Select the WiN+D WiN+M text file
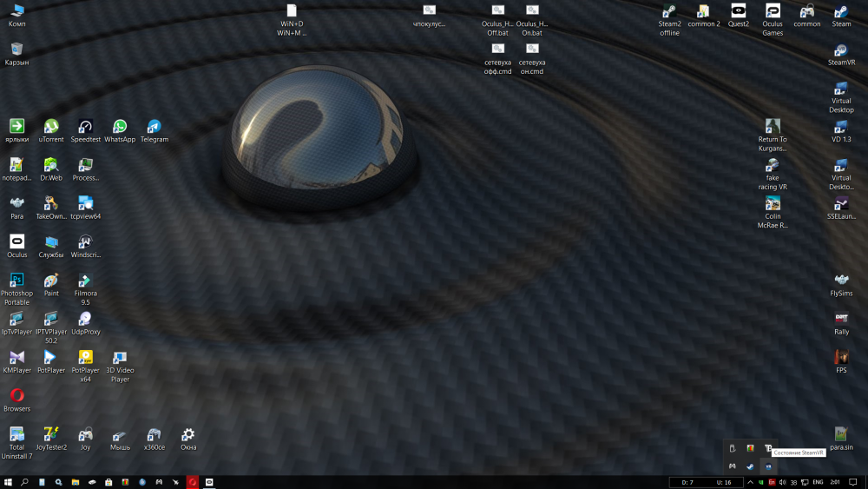The height and width of the screenshot is (489, 868). (292, 20)
